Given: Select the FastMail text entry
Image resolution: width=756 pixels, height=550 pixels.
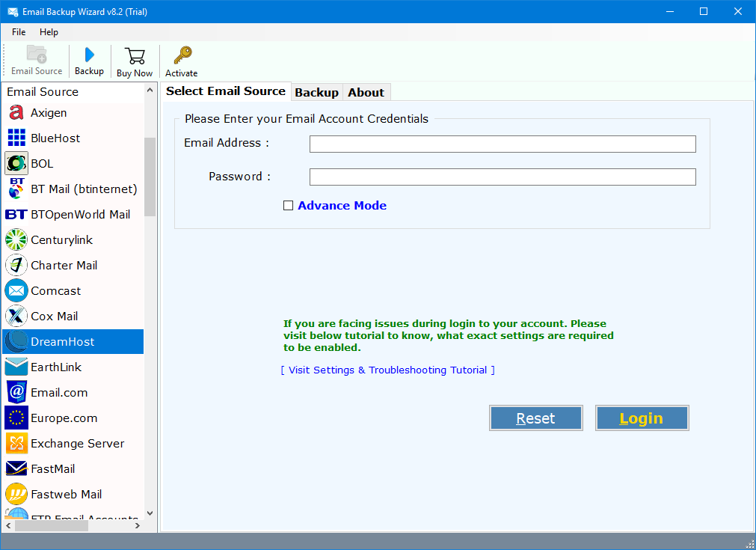Looking at the screenshot, I should pyautogui.click(x=53, y=469).
